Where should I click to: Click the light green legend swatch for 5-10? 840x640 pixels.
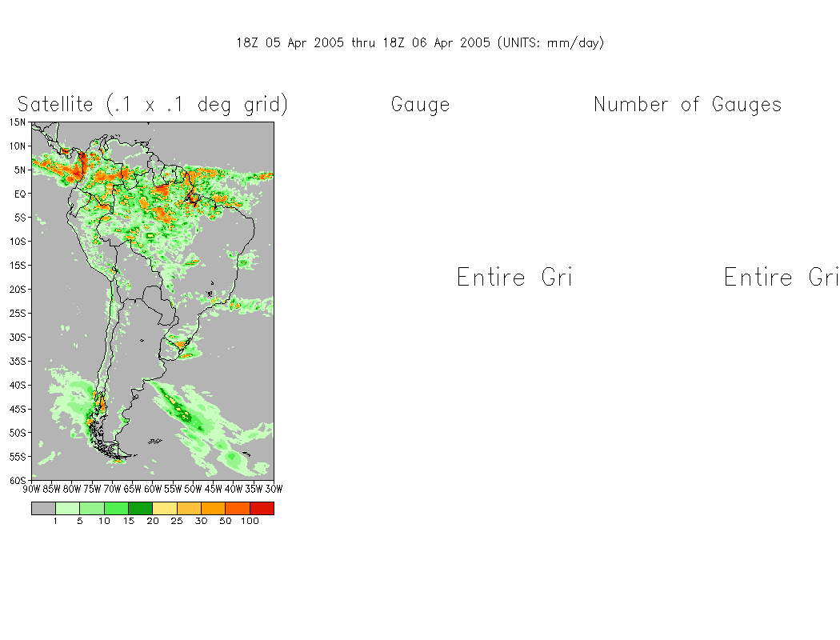[92, 508]
